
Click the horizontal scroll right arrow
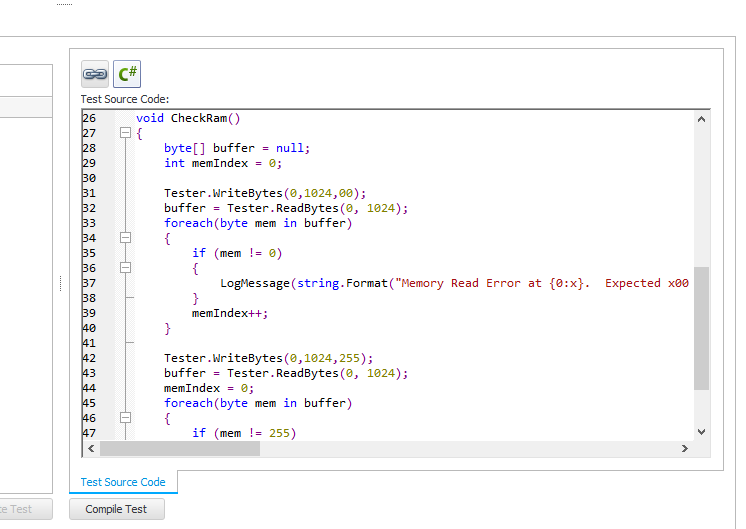[x=684, y=449]
